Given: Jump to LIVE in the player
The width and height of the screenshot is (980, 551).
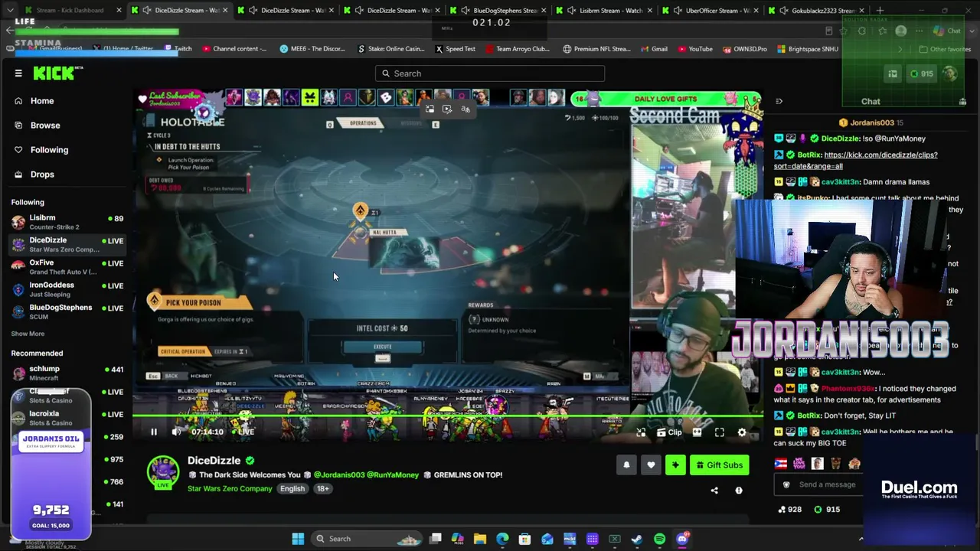Looking at the screenshot, I should [242, 432].
